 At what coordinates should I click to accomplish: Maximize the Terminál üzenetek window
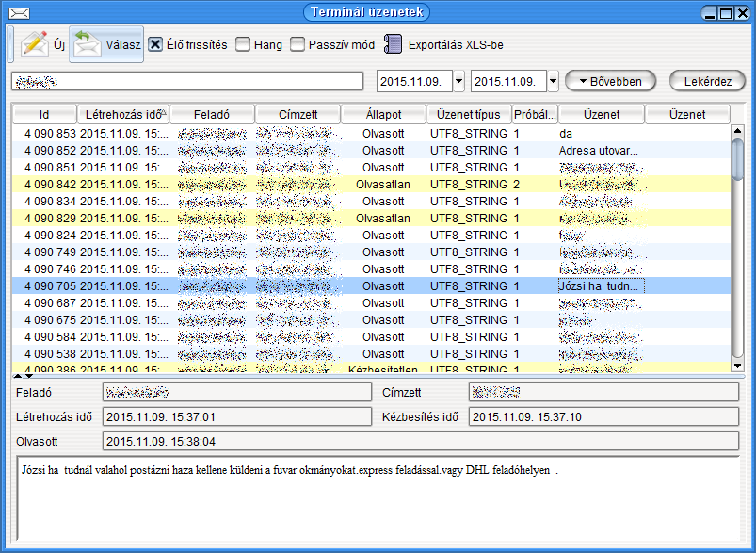725,12
